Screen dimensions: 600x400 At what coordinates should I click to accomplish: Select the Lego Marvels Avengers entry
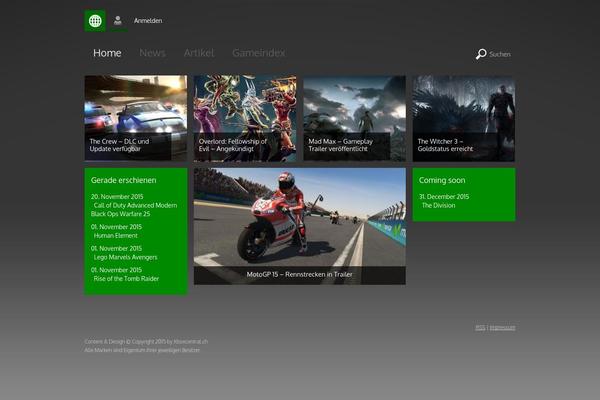126,257
